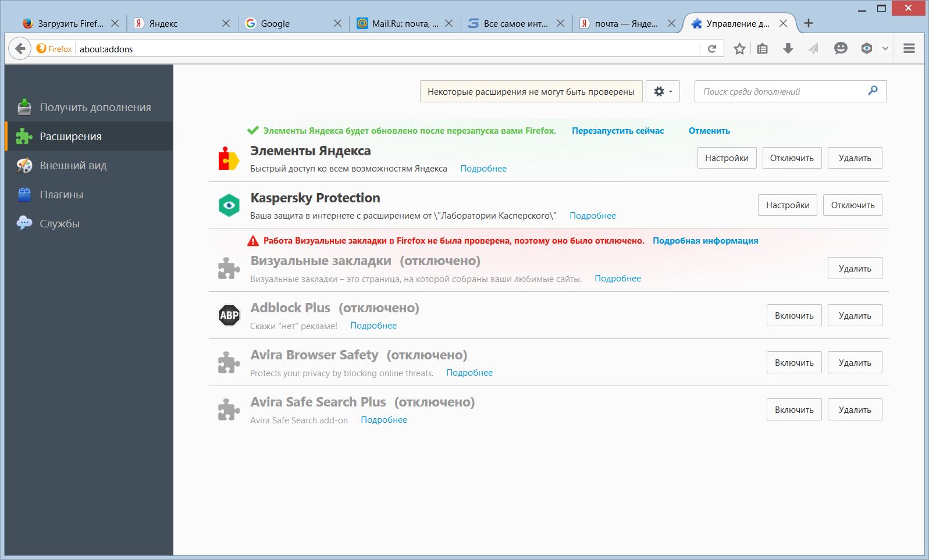The image size is (929, 560).
Task: Open Внешний вид section
Action: 89,165
